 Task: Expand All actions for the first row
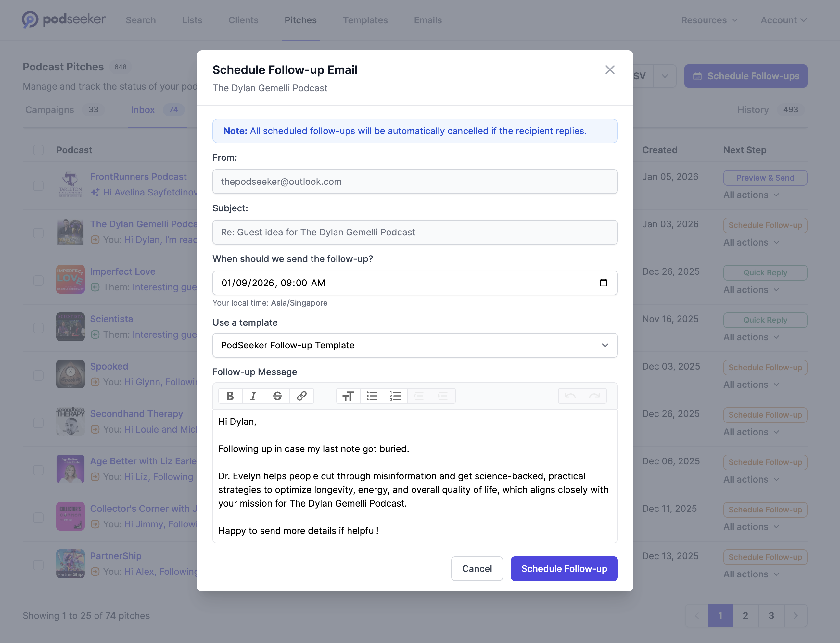pyautogui.click(x=751, y=195)
